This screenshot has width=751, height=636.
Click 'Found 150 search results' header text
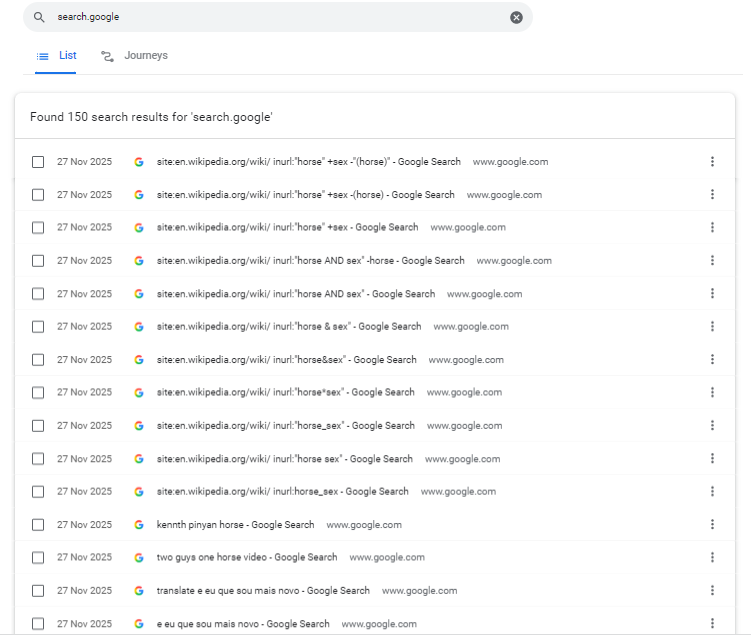151,117
